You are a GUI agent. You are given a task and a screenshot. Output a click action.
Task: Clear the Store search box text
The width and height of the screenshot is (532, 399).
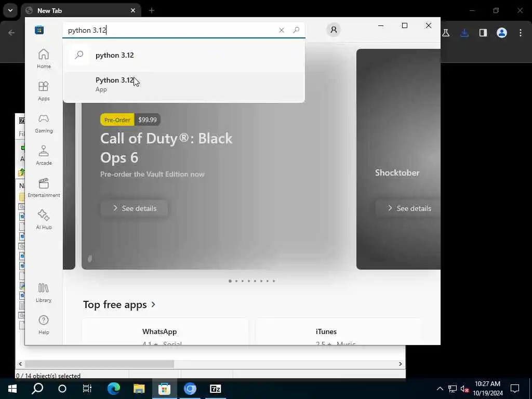(x=281, y=30)
